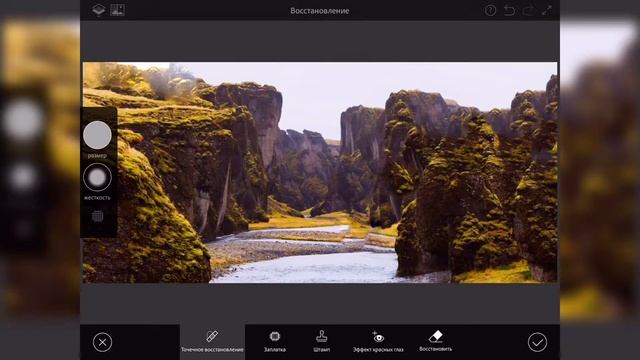
Task: Adjust the brush hardness circle (жесткость)
Action: tap(97, 177)
